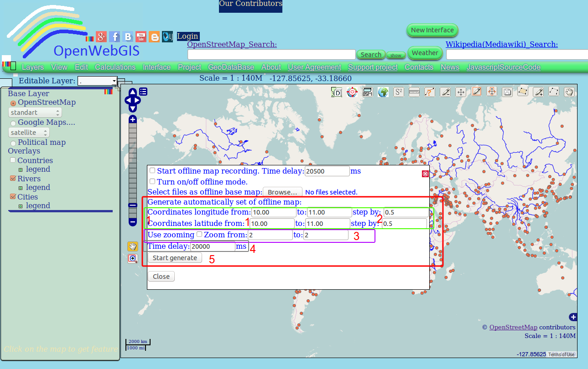Activate the ruler distance measurement tool

point(414,92)
